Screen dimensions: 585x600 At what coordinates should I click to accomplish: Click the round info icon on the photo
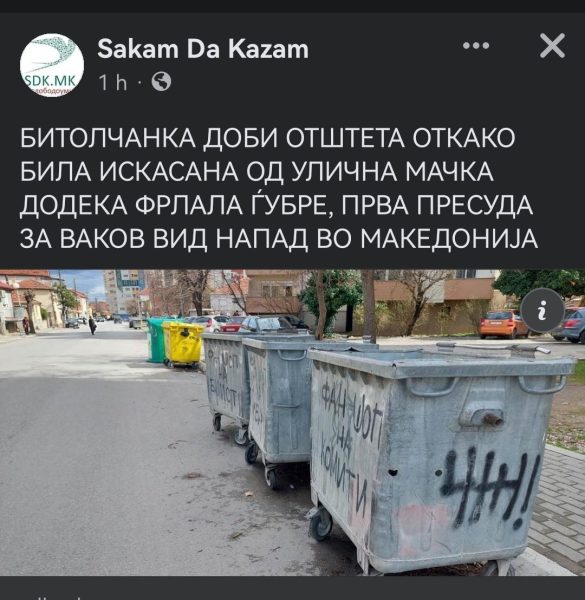542,310
